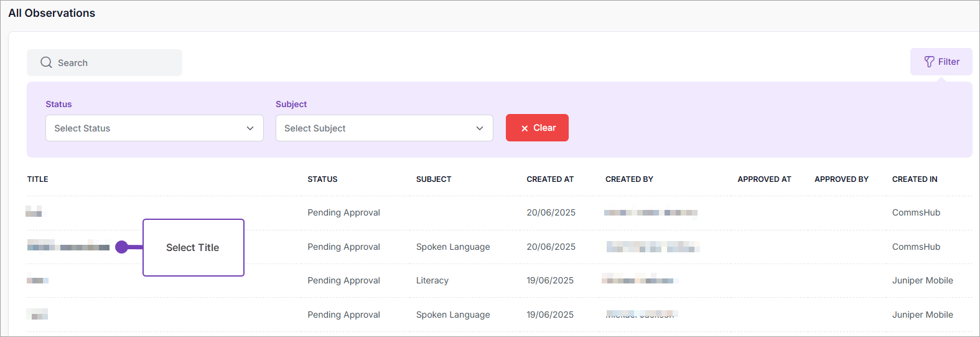
Task: Open title of last Spoken Language row
Action: tap(37, 315)
